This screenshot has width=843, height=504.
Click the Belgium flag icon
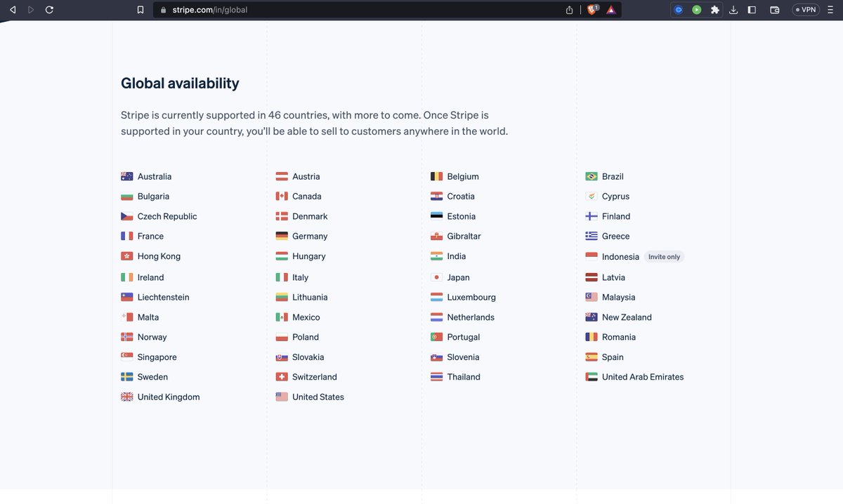click(x=437, y=176)
